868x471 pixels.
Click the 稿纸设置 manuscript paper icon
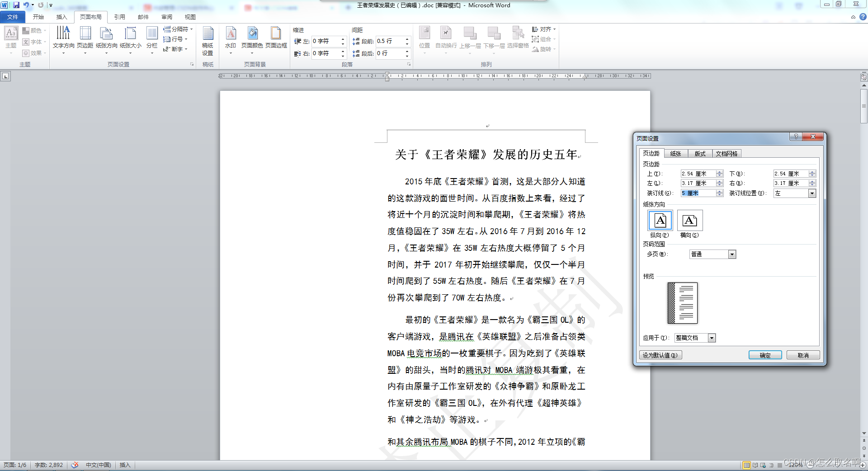208,40
